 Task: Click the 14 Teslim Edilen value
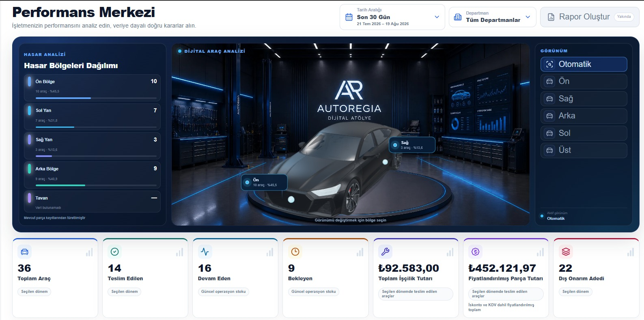click(114, 268)
